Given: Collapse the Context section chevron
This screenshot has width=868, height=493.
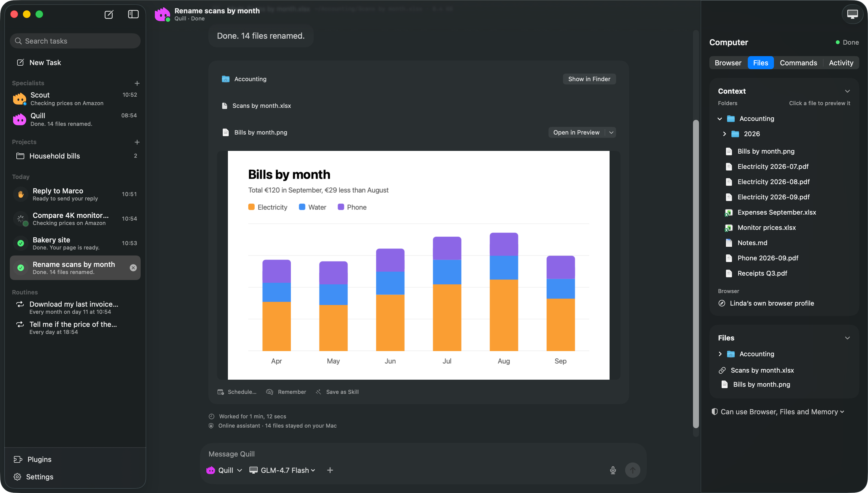Looking at the screenshot, I should [847, 91].
